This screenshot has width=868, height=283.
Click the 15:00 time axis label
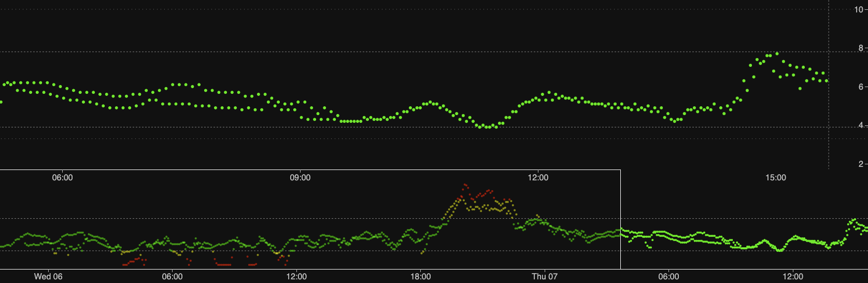(x=776, y=178)
